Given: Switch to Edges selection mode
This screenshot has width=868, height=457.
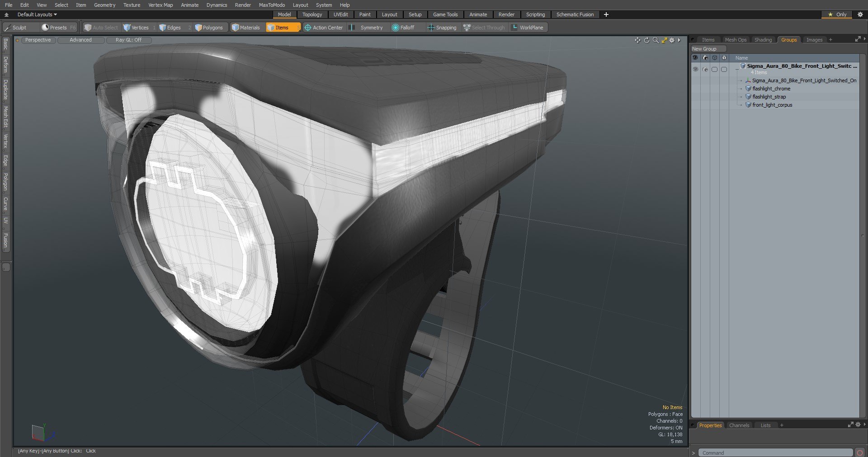Looking at the screenshot, I should 175,28.
